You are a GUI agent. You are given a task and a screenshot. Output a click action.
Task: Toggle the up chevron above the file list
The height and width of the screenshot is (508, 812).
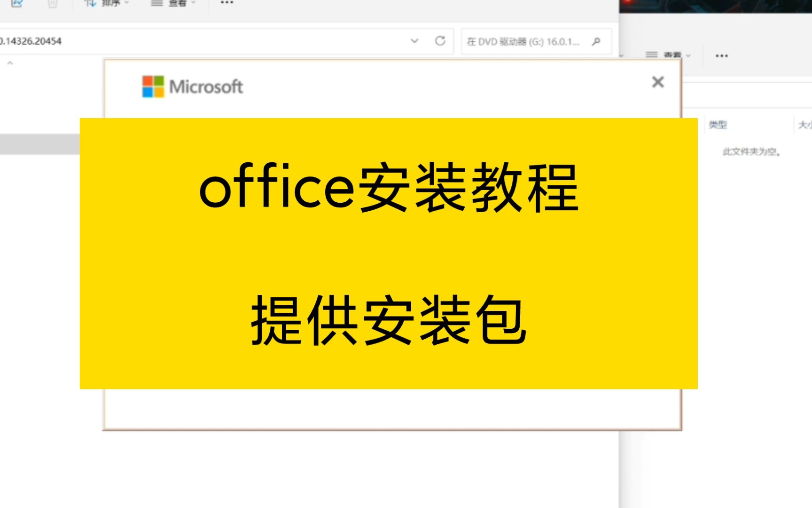(x=10, y=63)
